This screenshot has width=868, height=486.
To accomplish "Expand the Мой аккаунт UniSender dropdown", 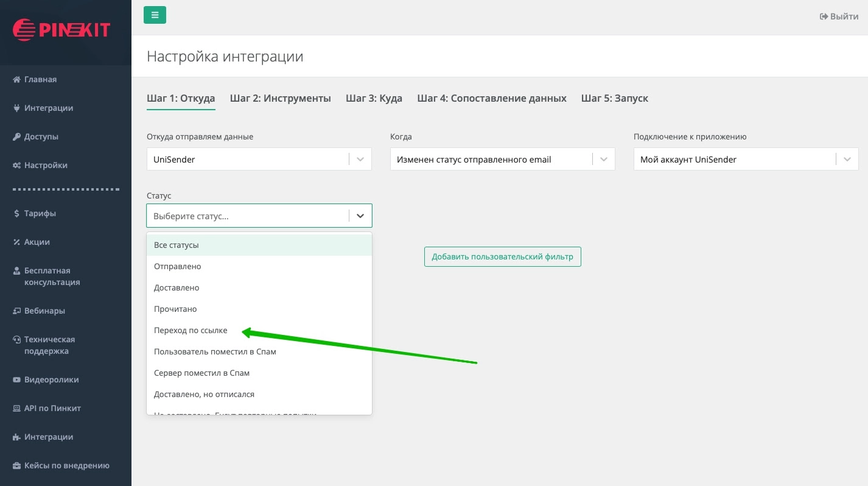I will point(847,160).
